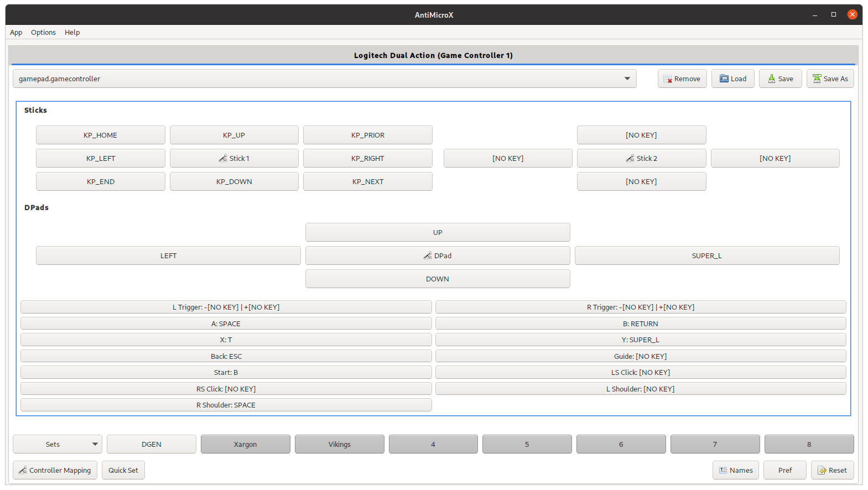Image resolution: width=868 pixels, height=490 pixels.
Task: Click the Start: B button mapping
Action: [226, 372]
